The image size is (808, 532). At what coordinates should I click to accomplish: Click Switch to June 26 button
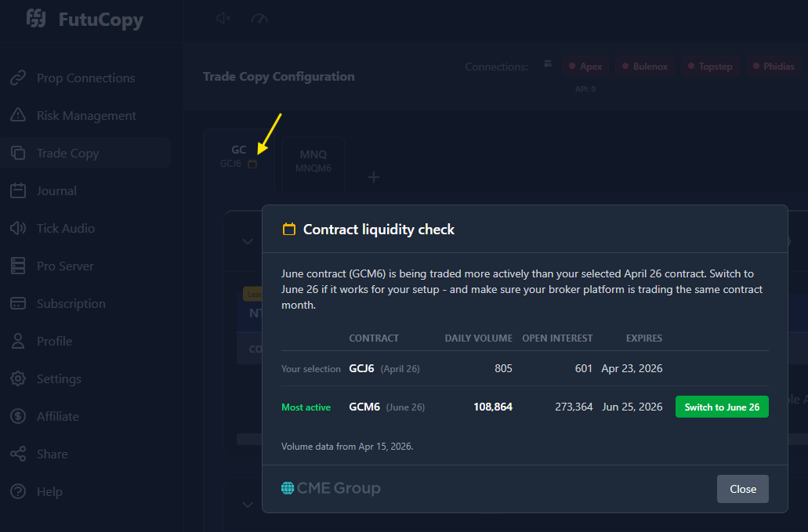tap(722, 407)
